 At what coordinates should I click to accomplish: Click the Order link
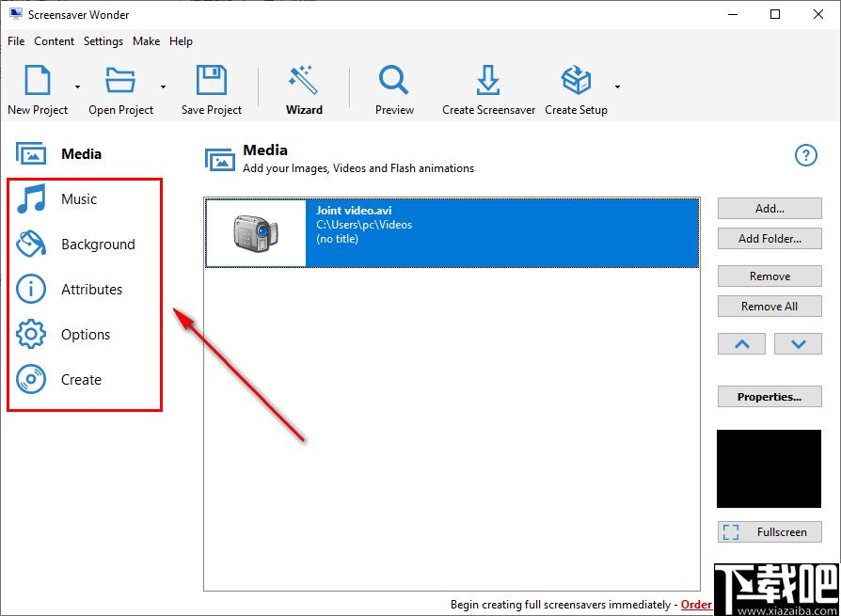coord(696,605)
